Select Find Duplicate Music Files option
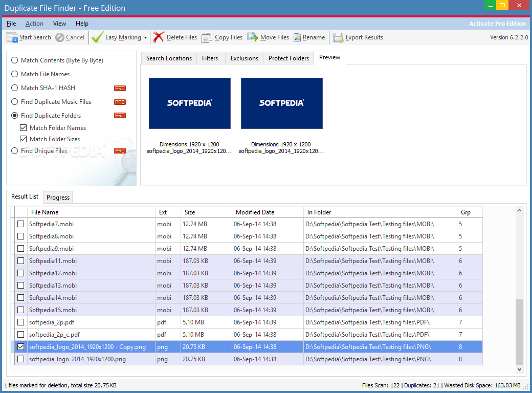Viewport: 532px width, 393px height. pyautogui.click(x=51, y=102)
